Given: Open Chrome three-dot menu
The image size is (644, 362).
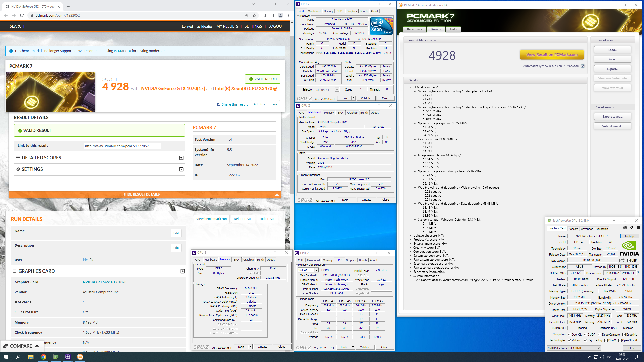Looking at the screenshot, I should [x=289, y=15].
